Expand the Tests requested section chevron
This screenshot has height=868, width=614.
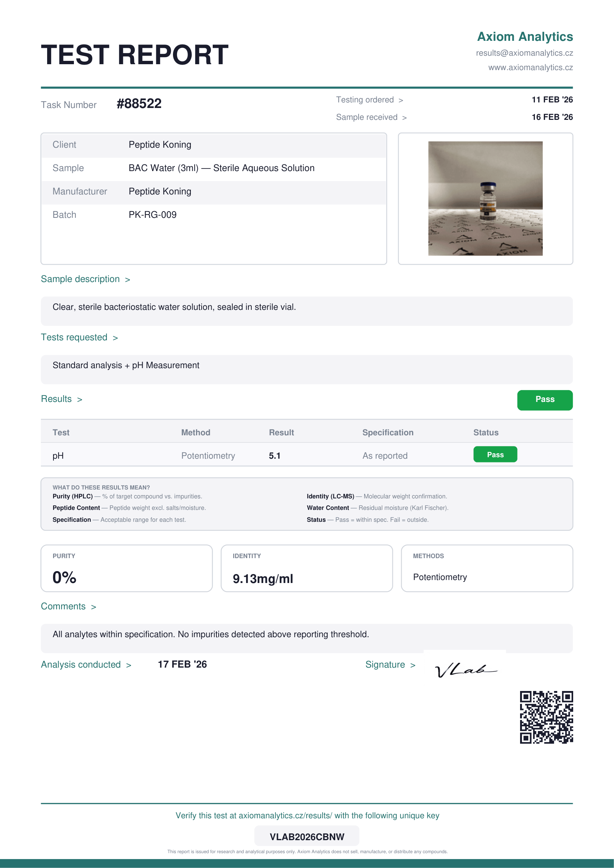(115, 338)
